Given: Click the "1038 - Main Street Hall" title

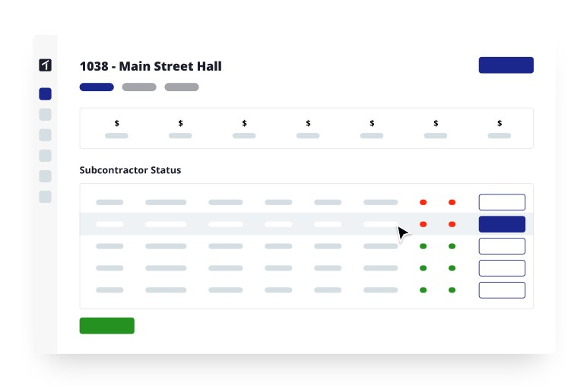Looking at the screenshot, I should pos(151,66).
